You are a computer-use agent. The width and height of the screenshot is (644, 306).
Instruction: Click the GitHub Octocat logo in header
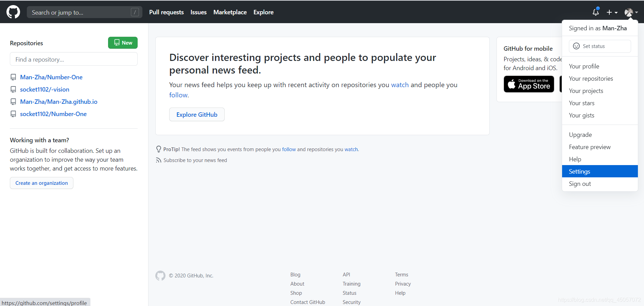click(13, 12)
